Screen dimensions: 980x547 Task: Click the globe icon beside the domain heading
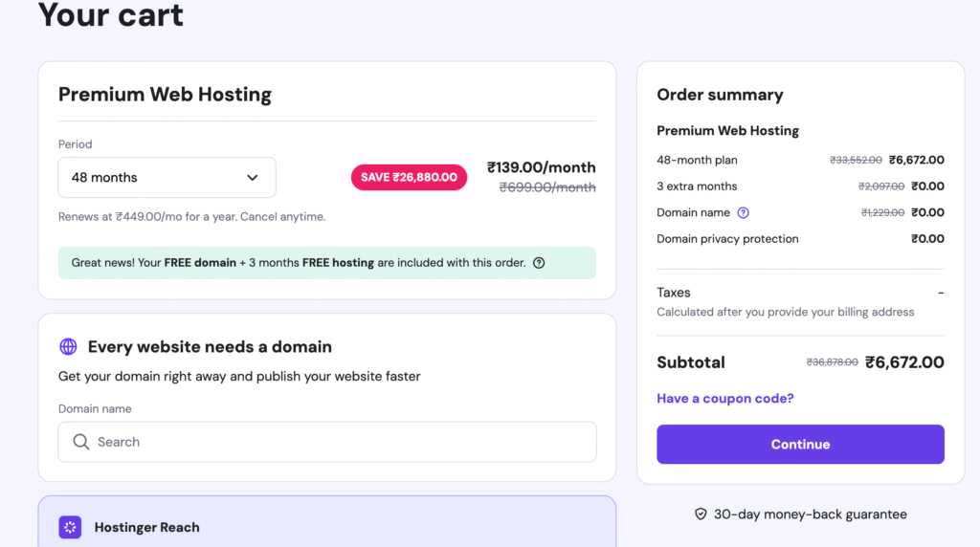(x=68, y=346)
